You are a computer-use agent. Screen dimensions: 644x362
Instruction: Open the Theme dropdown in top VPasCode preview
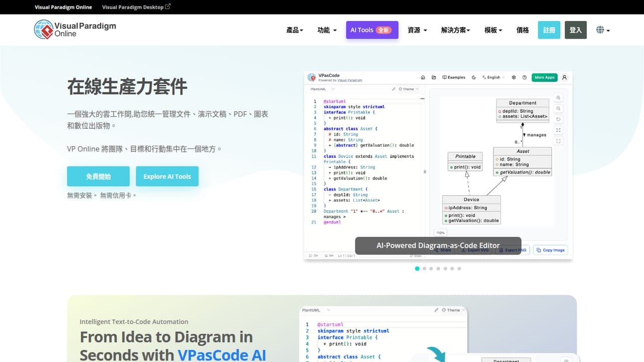click(x=408, y=89)
